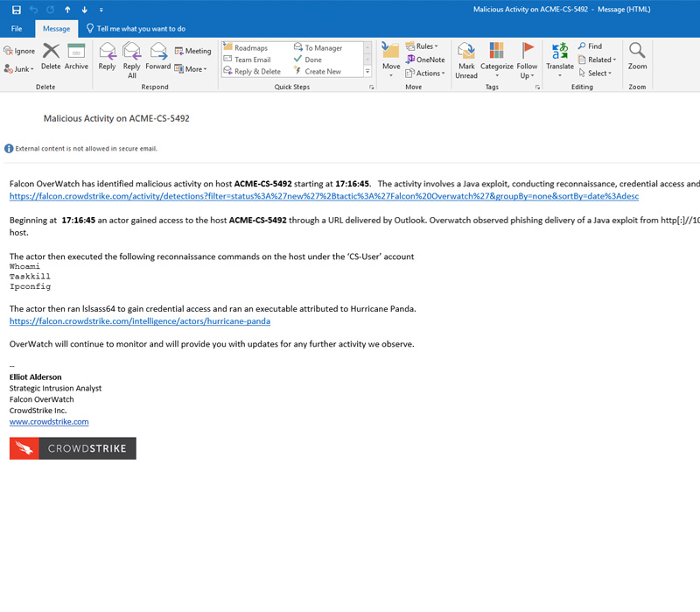Open www.crowdstrike.com signature link
Screen dimensions: 700x612
coord(50,421)
